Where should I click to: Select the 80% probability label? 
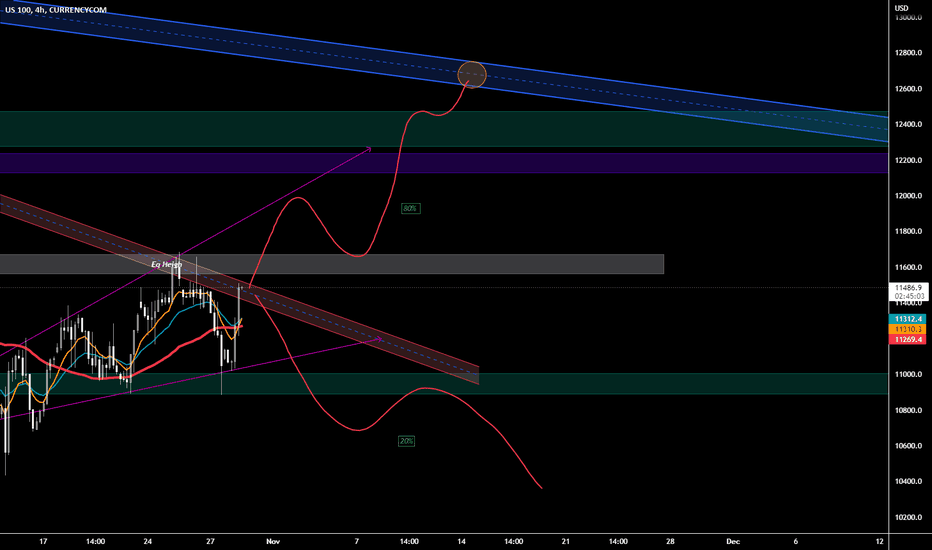click(x=410, y=209)
